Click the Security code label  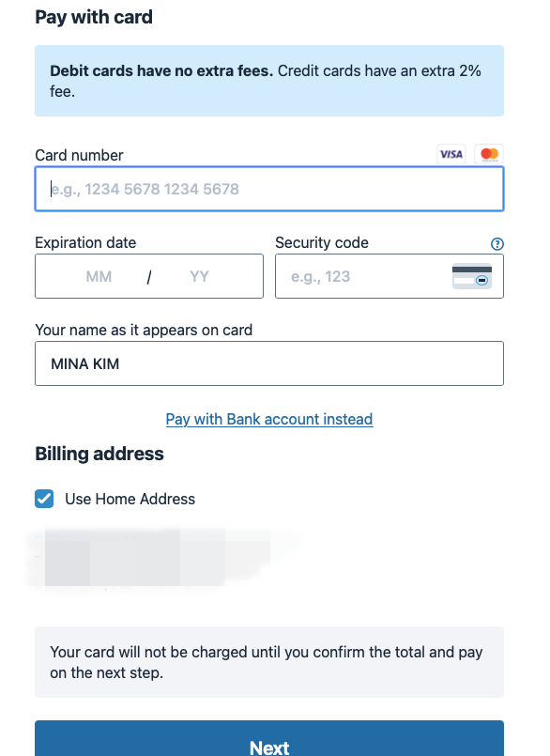click(322, 242)
